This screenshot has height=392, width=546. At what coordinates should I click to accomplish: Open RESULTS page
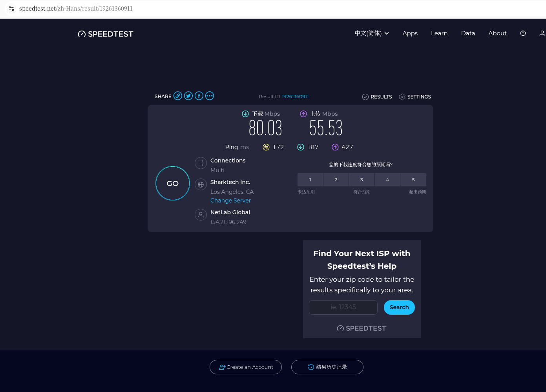tap(377, 97)
